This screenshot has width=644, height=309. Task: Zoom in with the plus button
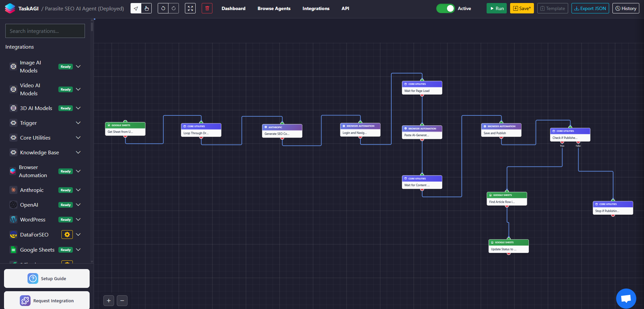(x=109, y=301)
